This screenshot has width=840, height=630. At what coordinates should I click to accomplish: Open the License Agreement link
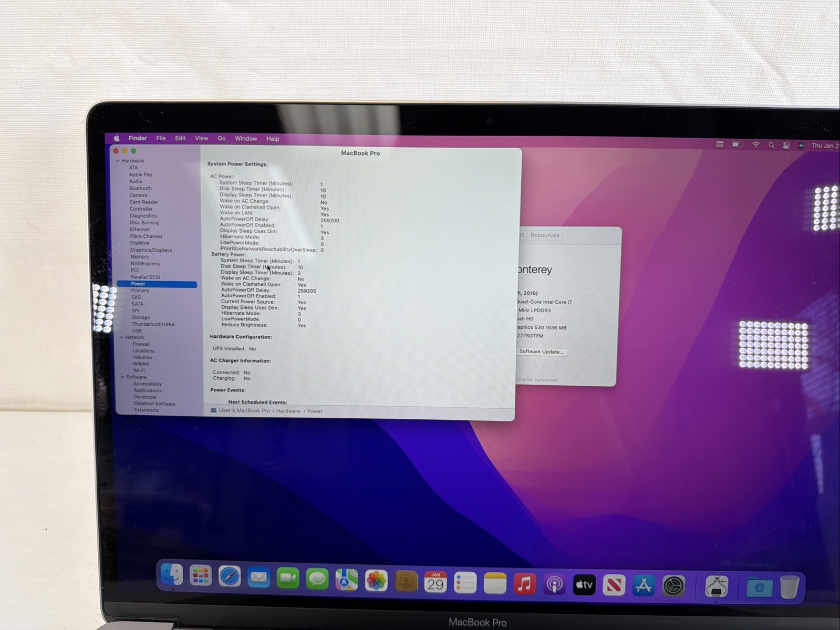(x=537, y=379)
